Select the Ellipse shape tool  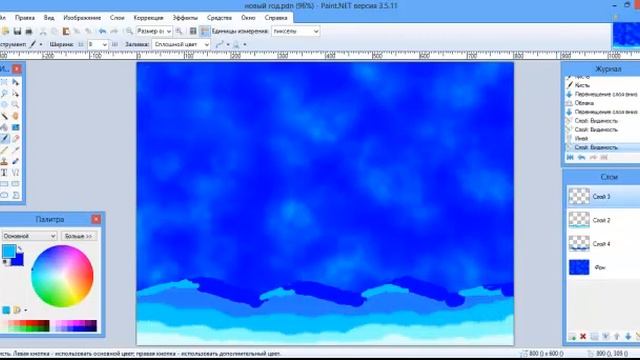(4, 195)
